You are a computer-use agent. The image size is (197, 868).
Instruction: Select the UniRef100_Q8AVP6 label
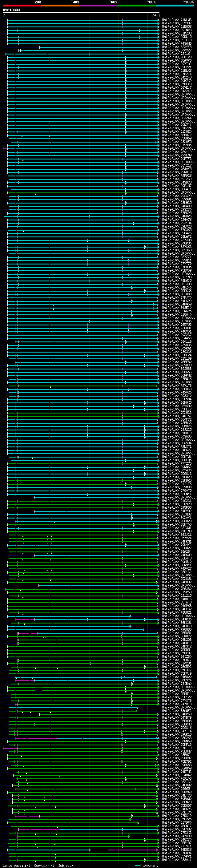177,60
